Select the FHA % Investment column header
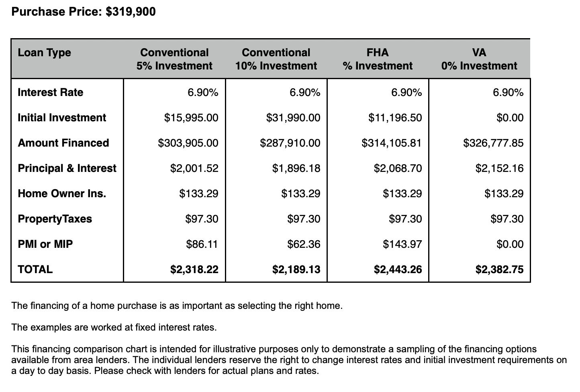This screenshot has height=392, width=580. [x=378, y=59]
